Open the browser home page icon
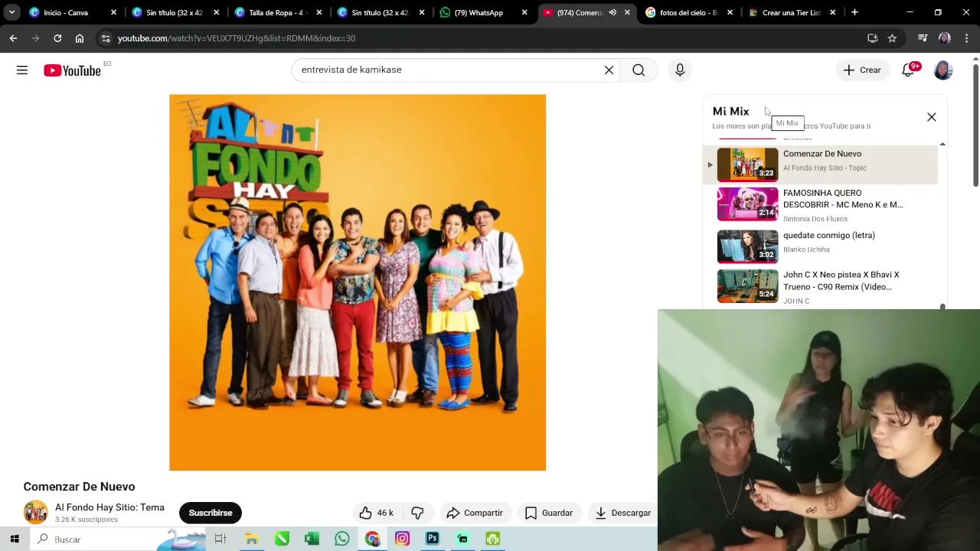Viewport: 980px width, 551px height. click(x=80, y=38)
